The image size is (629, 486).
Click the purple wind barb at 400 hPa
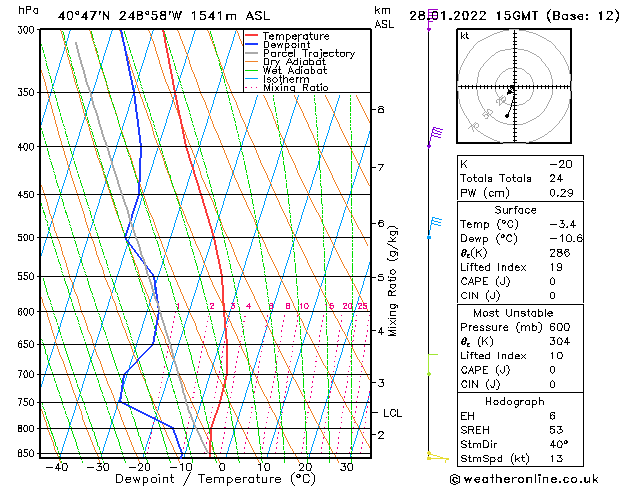click(435, 133)
